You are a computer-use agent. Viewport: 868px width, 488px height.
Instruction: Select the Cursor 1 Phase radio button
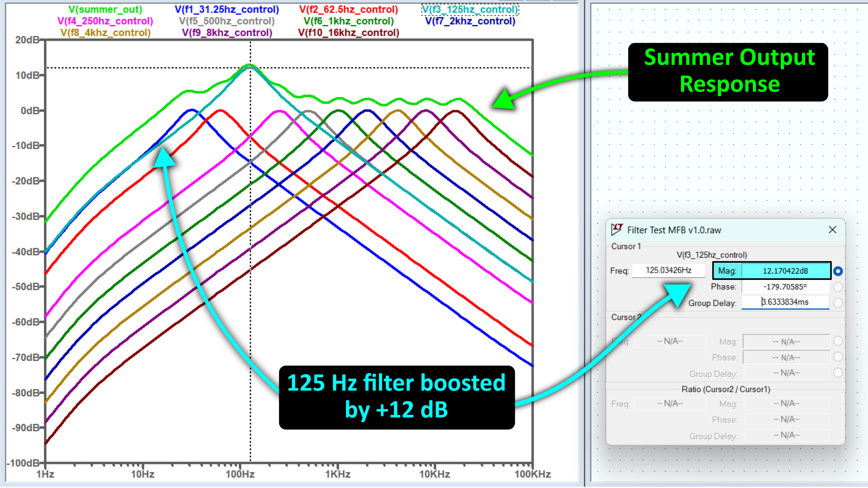point(838,287)
